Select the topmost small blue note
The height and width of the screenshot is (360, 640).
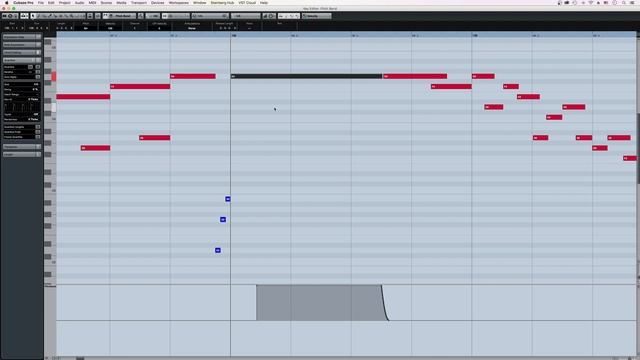(x=228, y=199)
